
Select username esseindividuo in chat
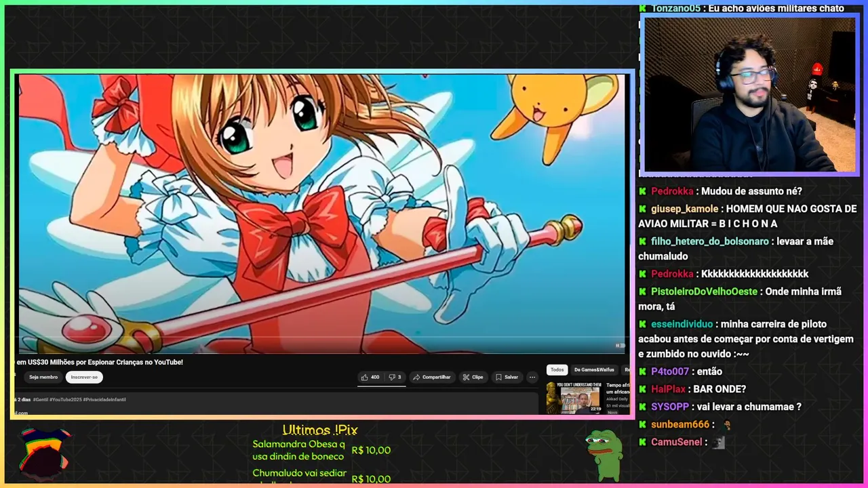tap(682, 324)
